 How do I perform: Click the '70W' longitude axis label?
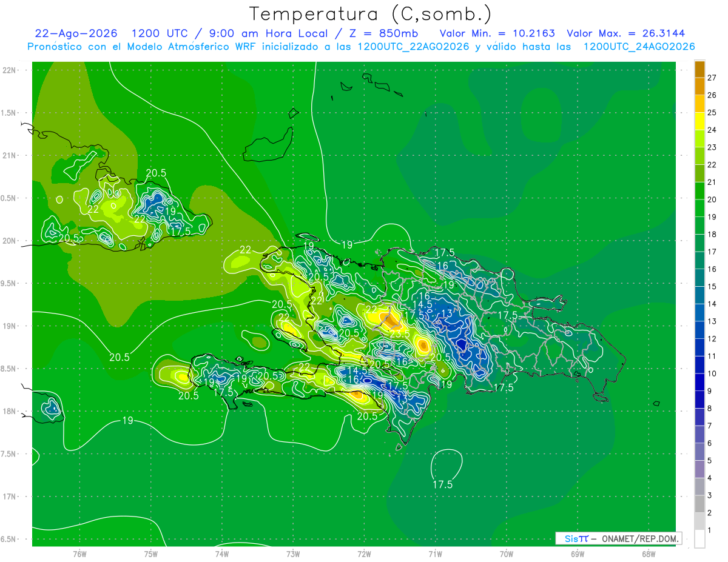[506, 554]
